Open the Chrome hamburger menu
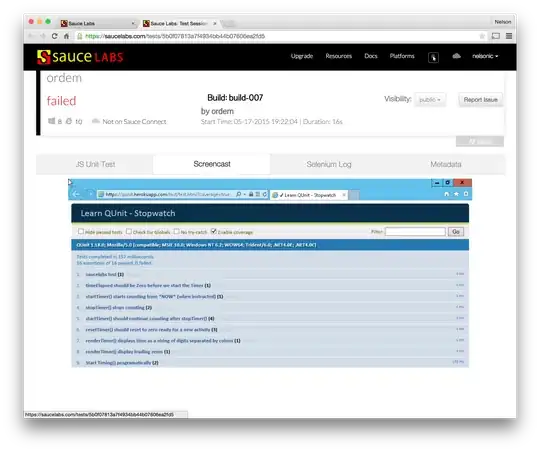 click(x=509, y=36)
